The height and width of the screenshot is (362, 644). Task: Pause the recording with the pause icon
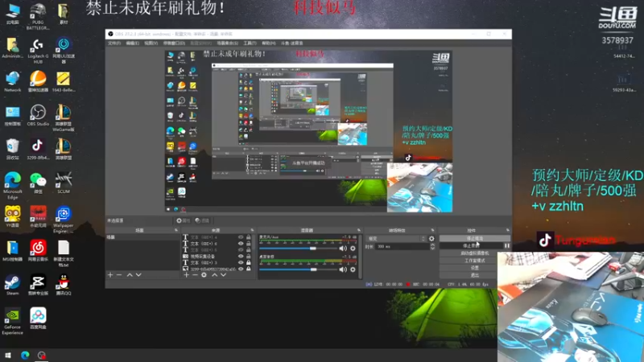tap(507, 246)
